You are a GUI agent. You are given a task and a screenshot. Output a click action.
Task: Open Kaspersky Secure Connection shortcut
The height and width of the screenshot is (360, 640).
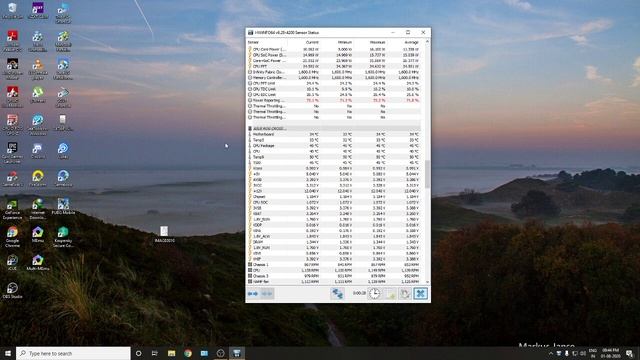click(x=63, y=237)
